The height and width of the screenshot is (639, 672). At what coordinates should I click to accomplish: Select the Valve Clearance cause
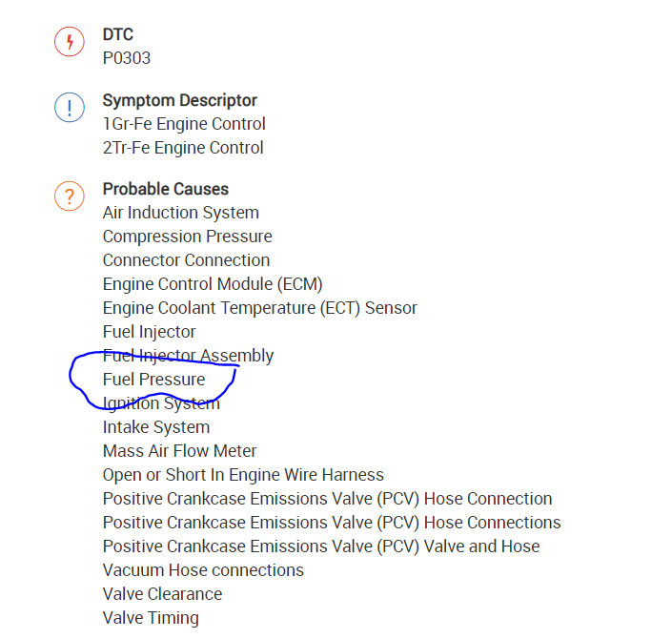coord(163,594)
